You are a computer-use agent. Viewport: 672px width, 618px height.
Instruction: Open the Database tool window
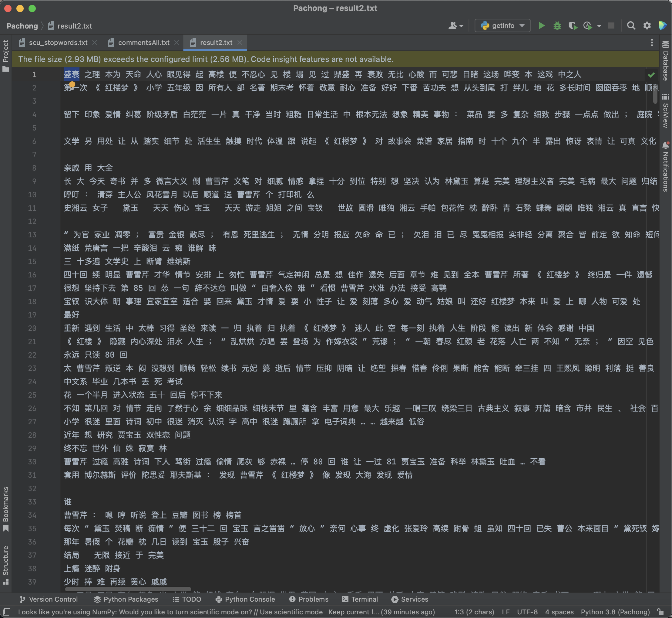click(x=665, y=61)
